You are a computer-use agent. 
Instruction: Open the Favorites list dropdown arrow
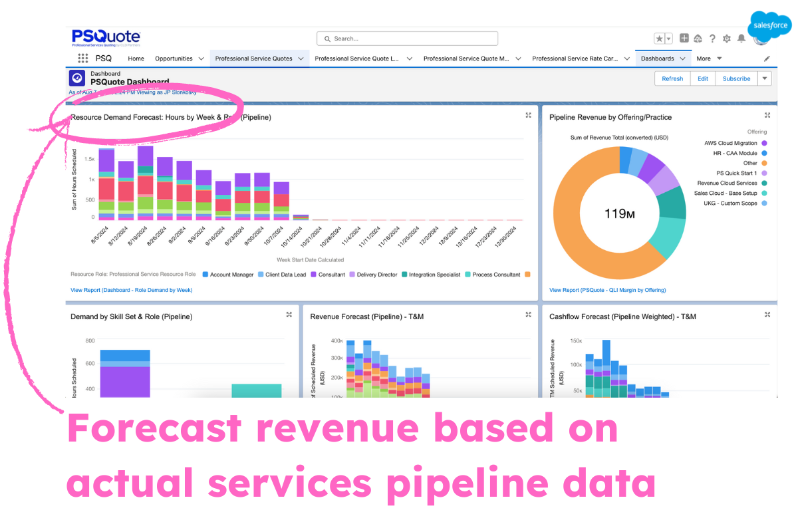tap(669, 39)
